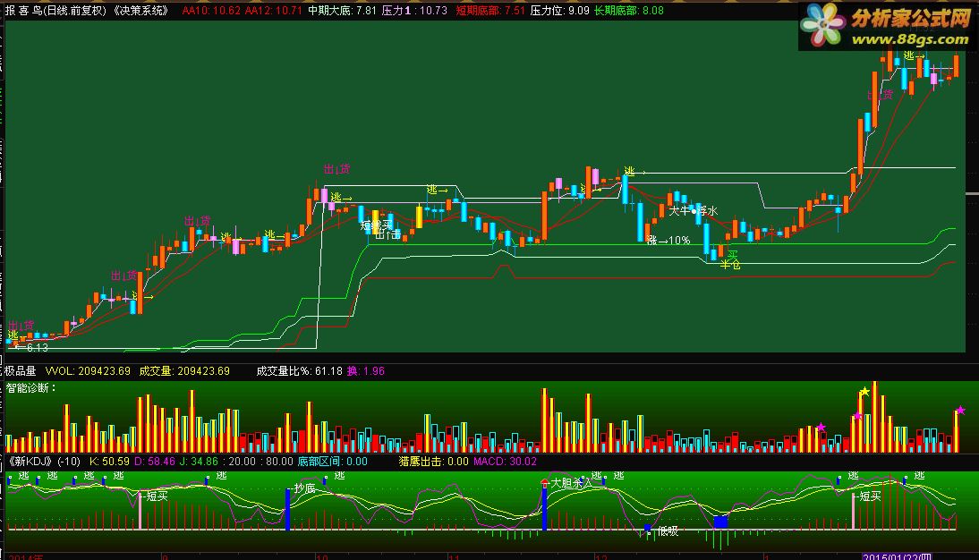Click the ←6.13 low price label
The width and height of the screenshot is (979, 560).
coord(32,348)
